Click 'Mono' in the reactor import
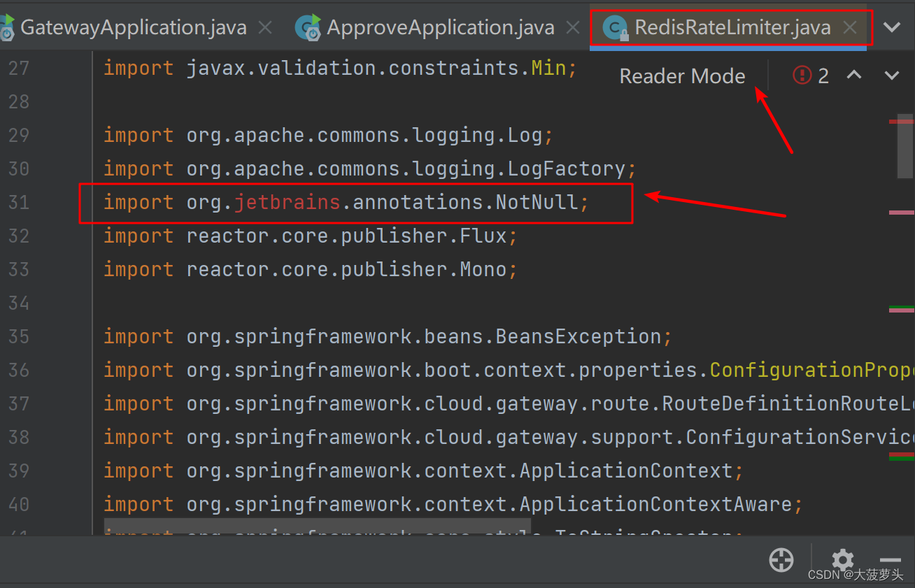This screenshot has width=915, height=588. click(483, 270)
